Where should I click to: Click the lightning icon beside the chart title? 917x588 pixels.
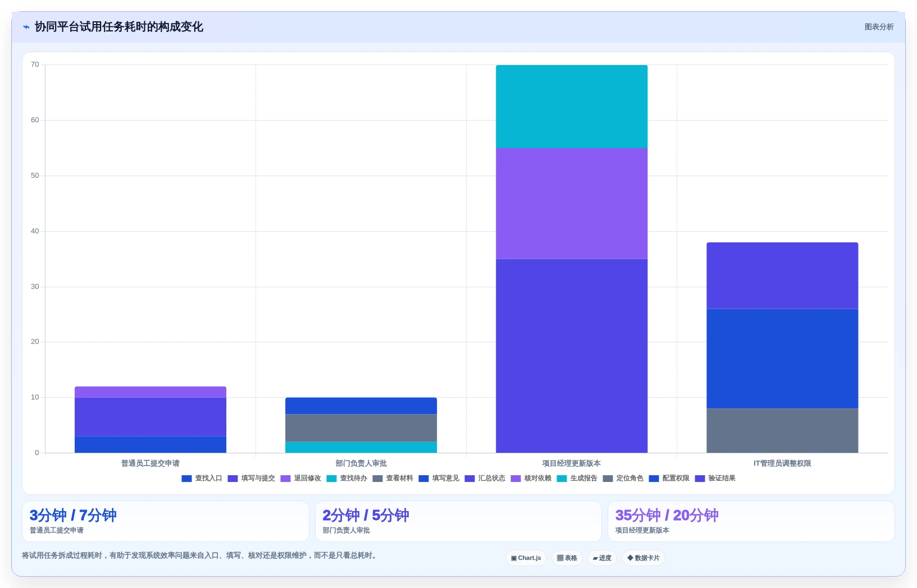pos(26,27)
